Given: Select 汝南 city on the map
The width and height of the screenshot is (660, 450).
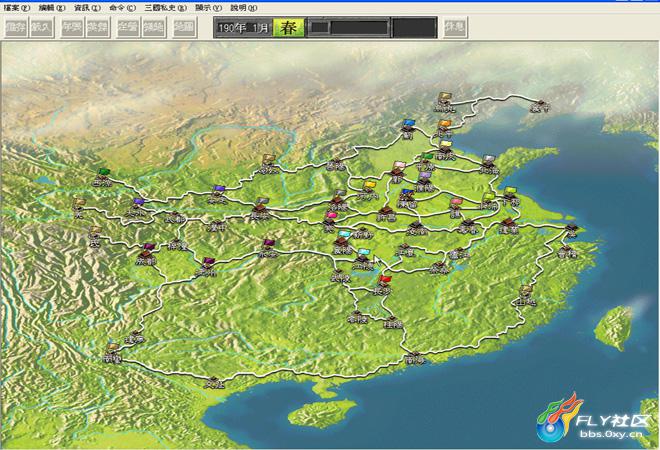Looking at the screenshot, I should tap(417, 229).
